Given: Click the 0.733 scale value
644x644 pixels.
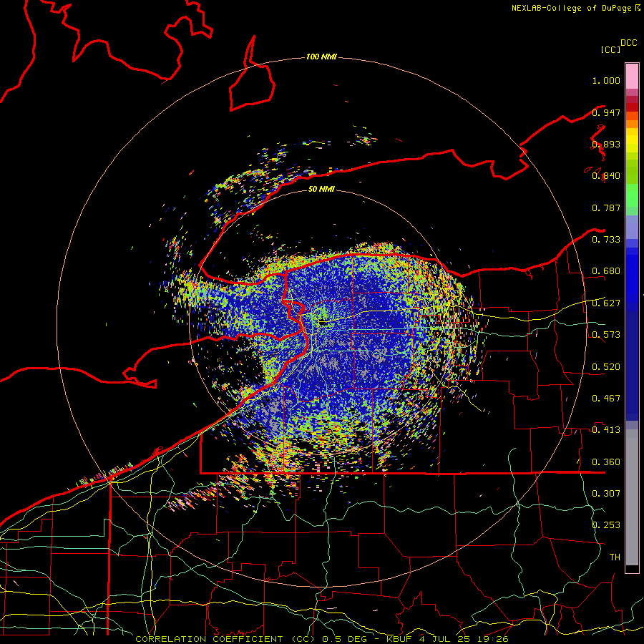Looking at the screenshot, I should 606,240.
